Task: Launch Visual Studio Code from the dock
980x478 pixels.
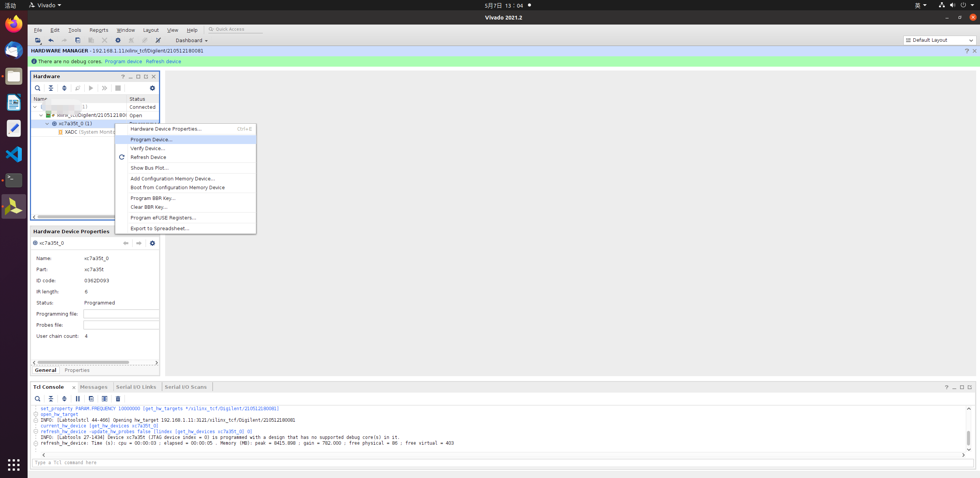Action: [14, 154]
